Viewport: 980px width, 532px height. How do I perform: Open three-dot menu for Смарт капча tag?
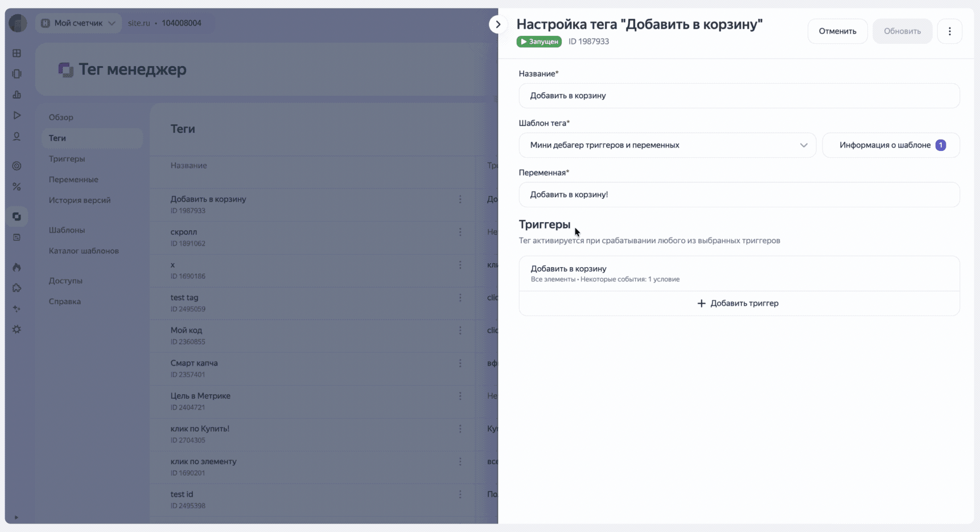(x=460, y=363)
